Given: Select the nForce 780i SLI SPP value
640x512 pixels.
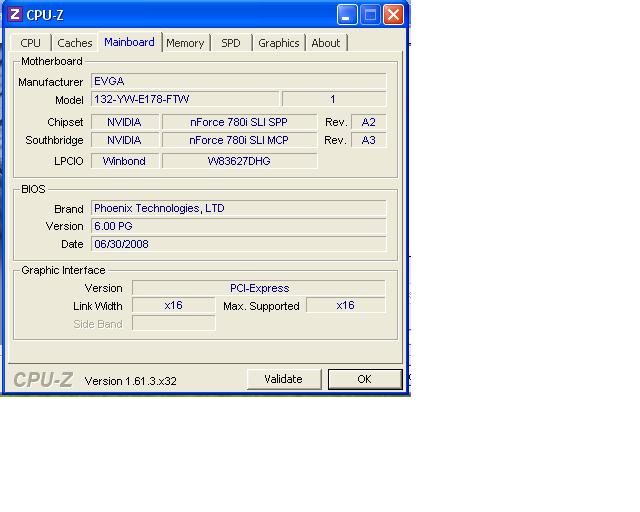Looking at the screenshot, I should 239,122.
